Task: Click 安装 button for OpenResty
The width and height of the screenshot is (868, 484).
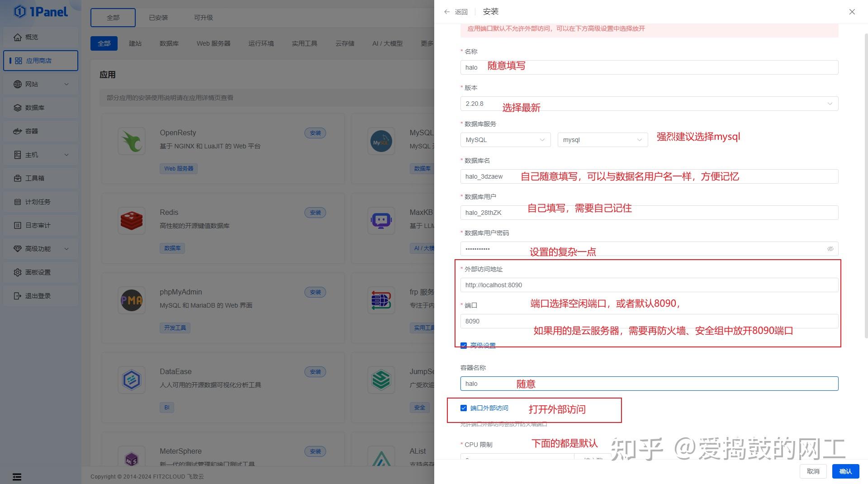Action: 315,133
